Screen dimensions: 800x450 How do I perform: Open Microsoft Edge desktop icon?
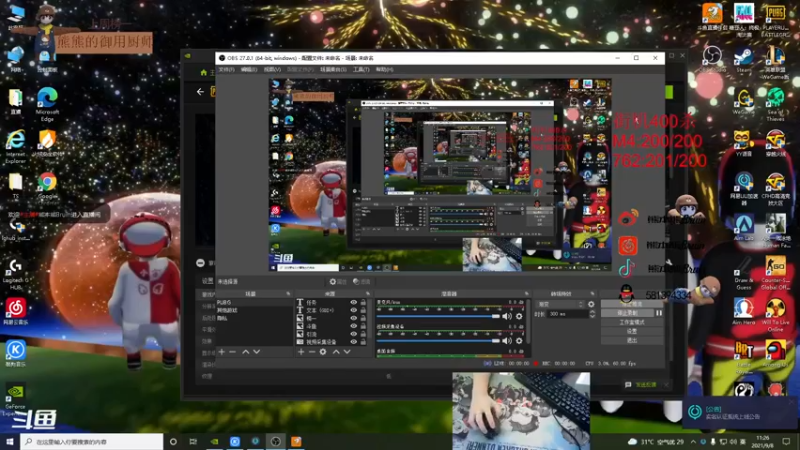tap(47, 104)
